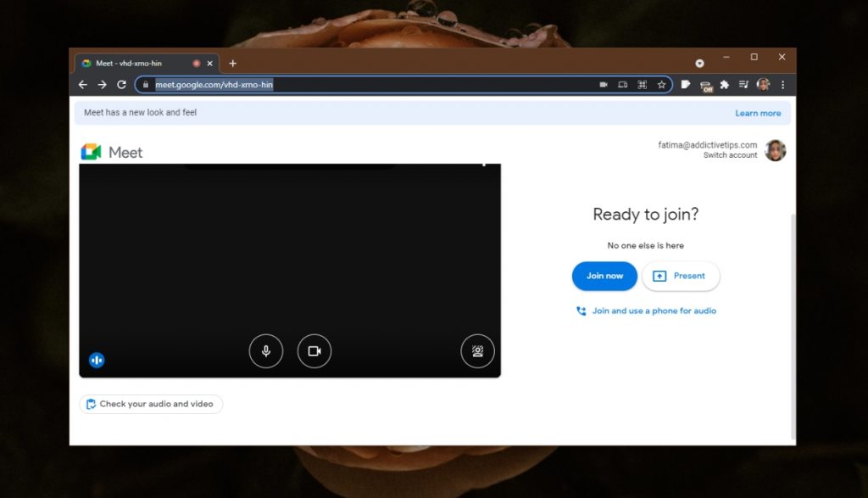Image resolution: width=868 pixels, height=498 pixels.
Task: Open the reading list icon beside the avatar
Action: click(x=743, y=84)
